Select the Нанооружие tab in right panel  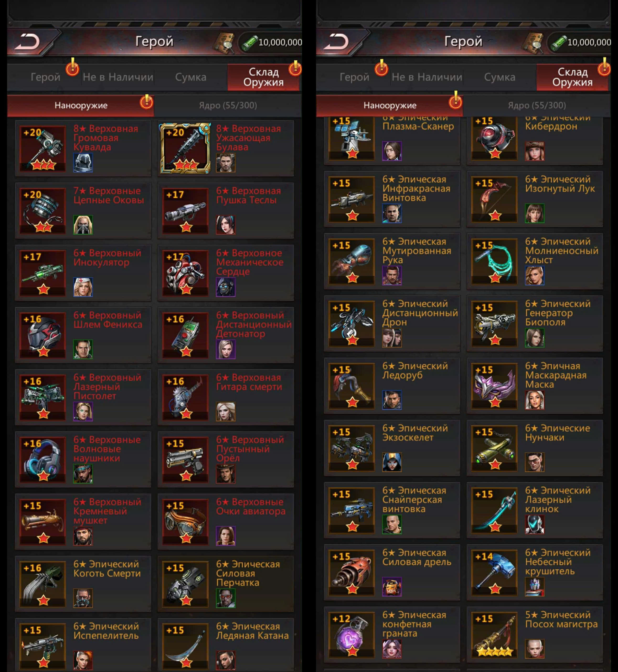coord(390,106)
